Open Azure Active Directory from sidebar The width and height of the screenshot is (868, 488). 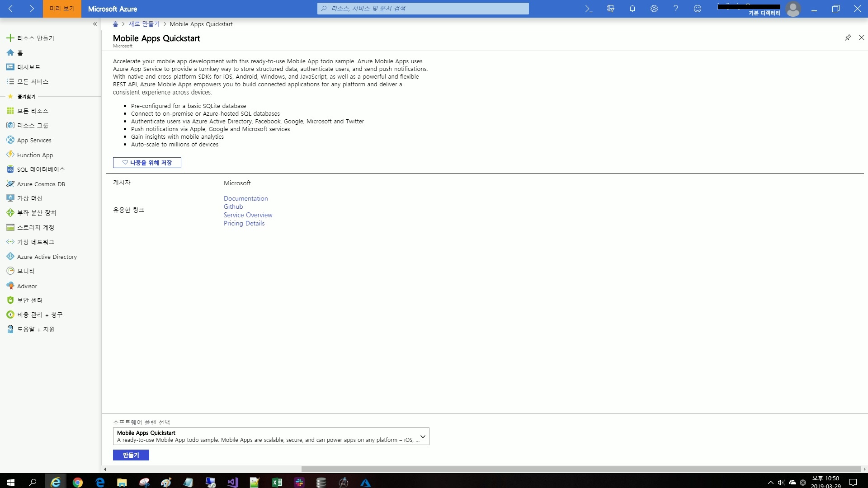click(47, 257)
